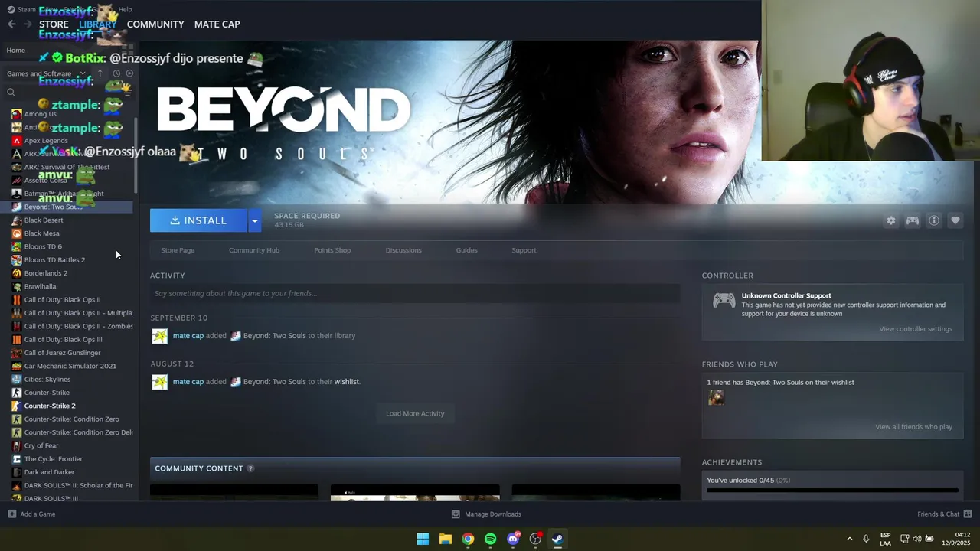Open Store Page link

(x=178, y=250)
